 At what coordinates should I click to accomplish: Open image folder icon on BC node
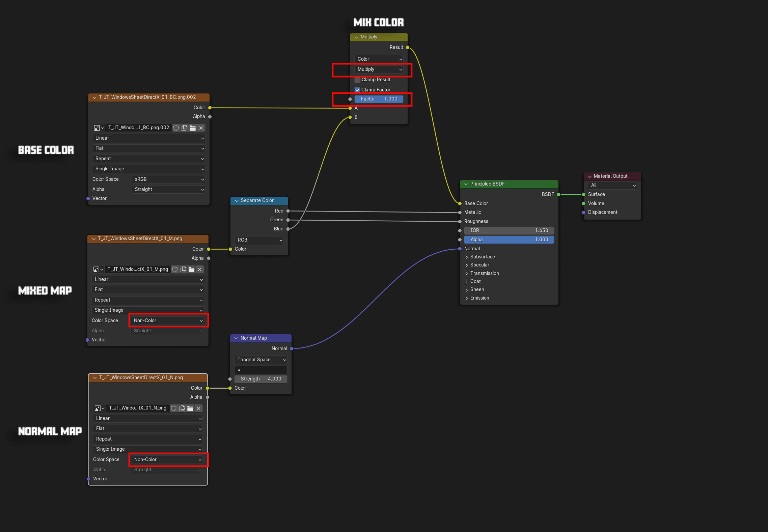[x=193, y=128]
